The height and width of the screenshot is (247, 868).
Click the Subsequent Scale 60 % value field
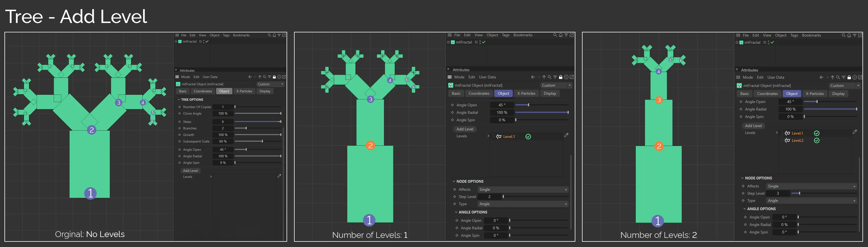pyautogui.click(x=223, y=141)
